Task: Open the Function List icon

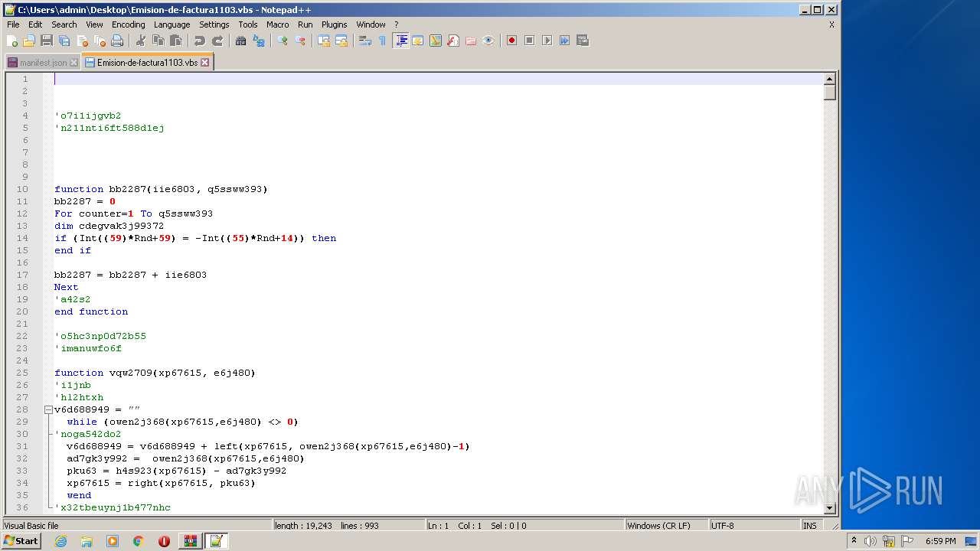Action: click(453, 41)
